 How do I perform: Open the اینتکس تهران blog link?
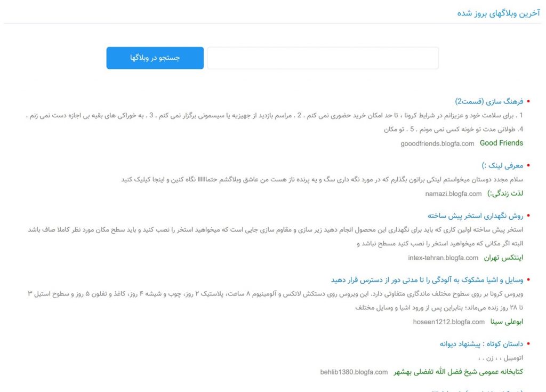click(x=503, y=258)
